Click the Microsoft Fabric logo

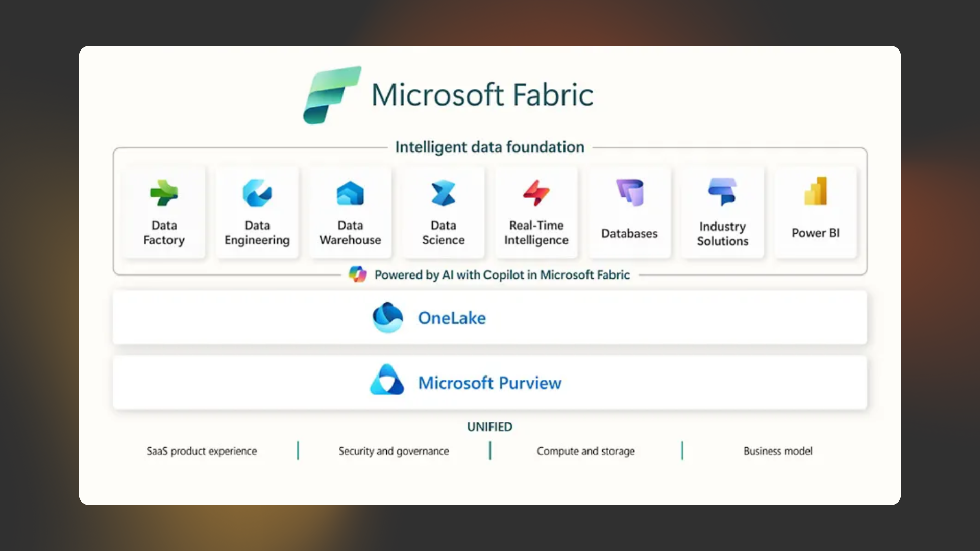[332, 95]
